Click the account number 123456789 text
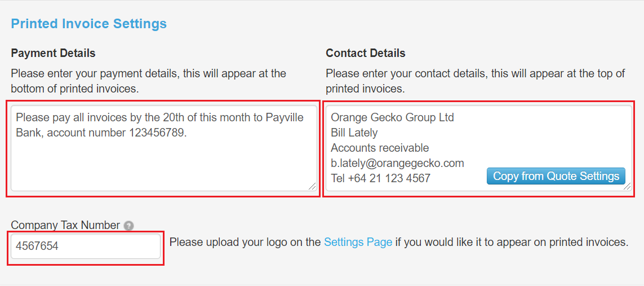 (117, 133)
